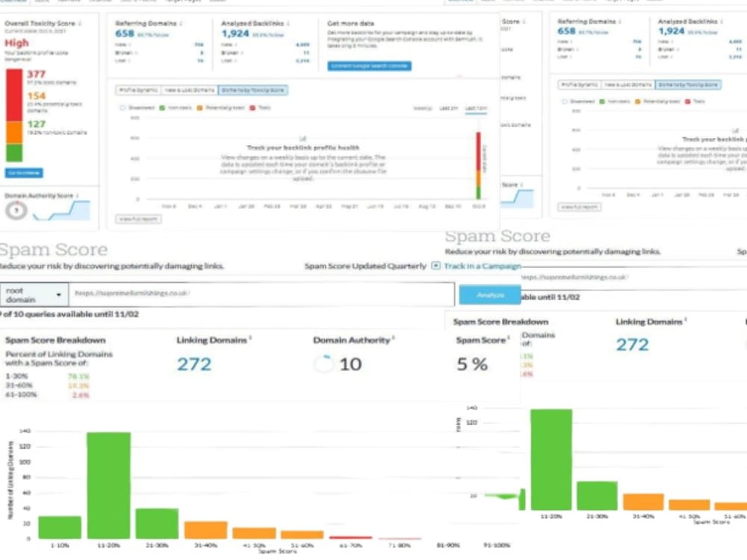Click the chart icon above Track your backlink profile health
Image resolution: width=747 pixels, height=560 pixels.
pyautogui.click(x=303, y=139)
